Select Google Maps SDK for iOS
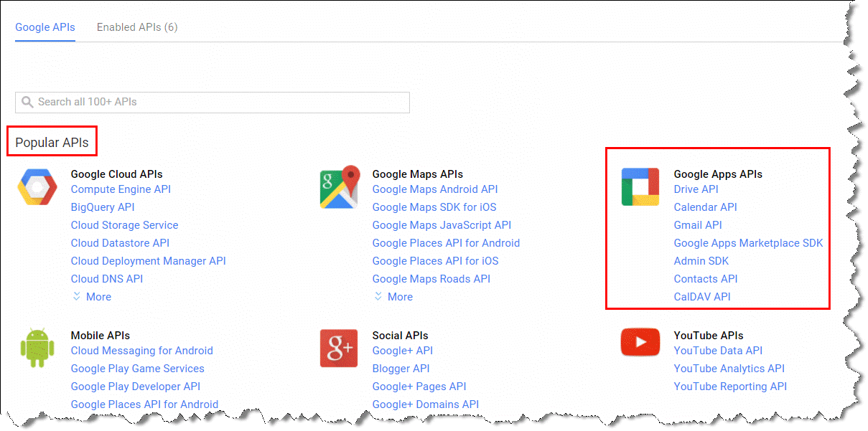868x431 pixels. pyautogui.click(x=434, y=207)
